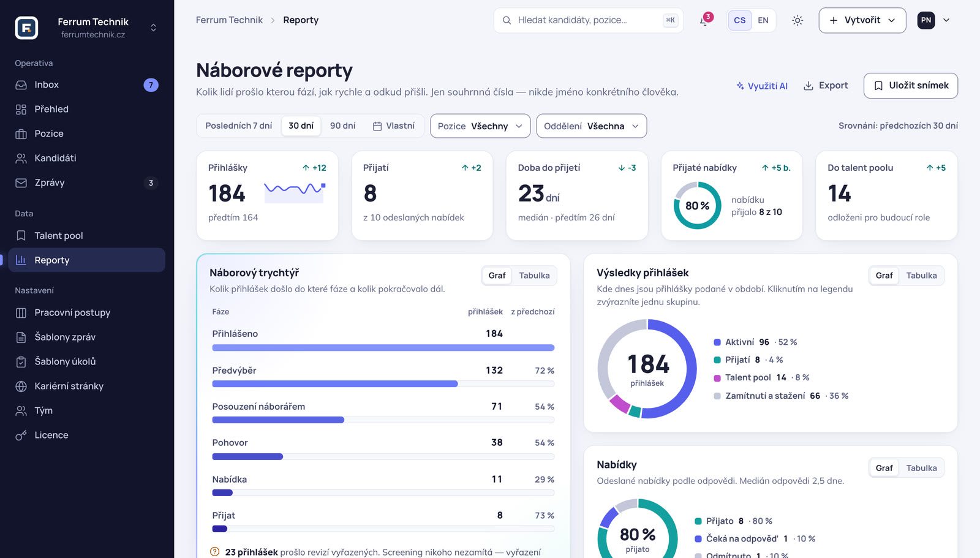Open Tým settings
Screen dimensions: 980x558
87,410
